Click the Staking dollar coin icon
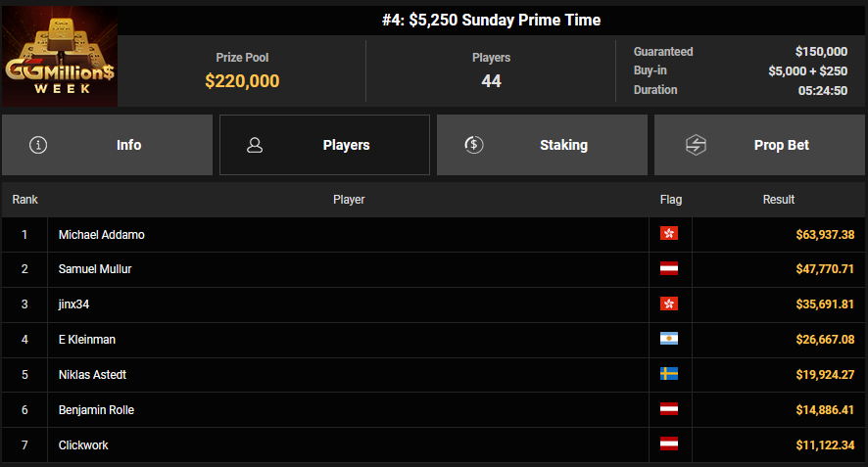 pyautogui.click(x=474, y=145)
